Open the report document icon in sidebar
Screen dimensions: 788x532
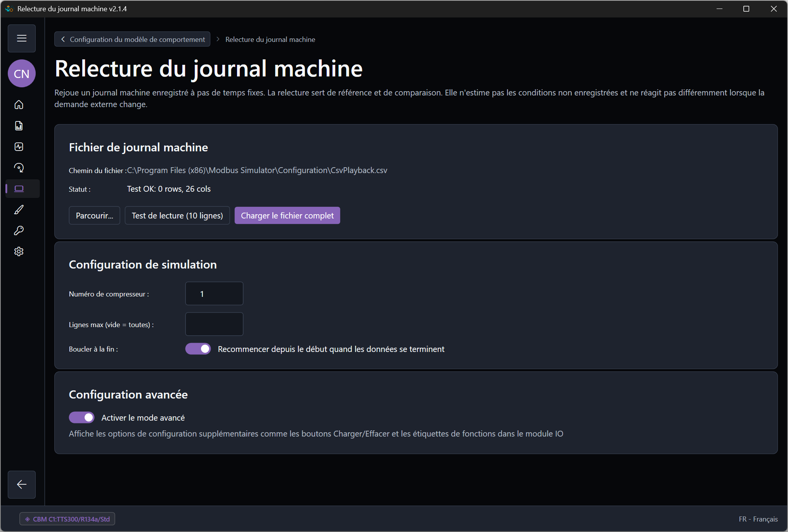point(19,126)
